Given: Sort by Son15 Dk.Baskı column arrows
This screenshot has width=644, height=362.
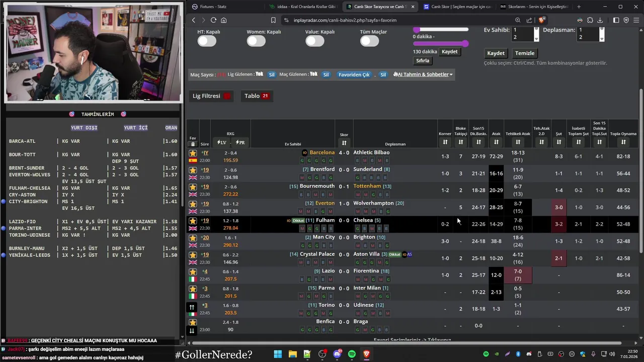Looking at the screenshot, I should click(x=478, y=142).
